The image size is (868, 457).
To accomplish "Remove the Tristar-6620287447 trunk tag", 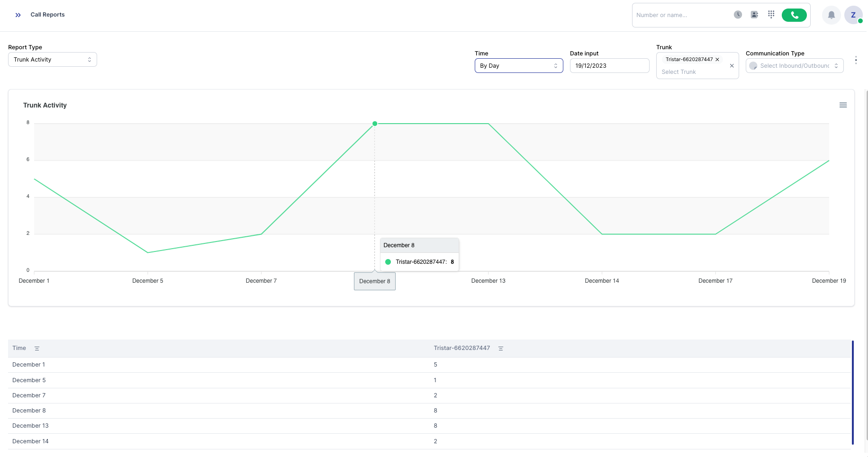I will coord(717,60).
